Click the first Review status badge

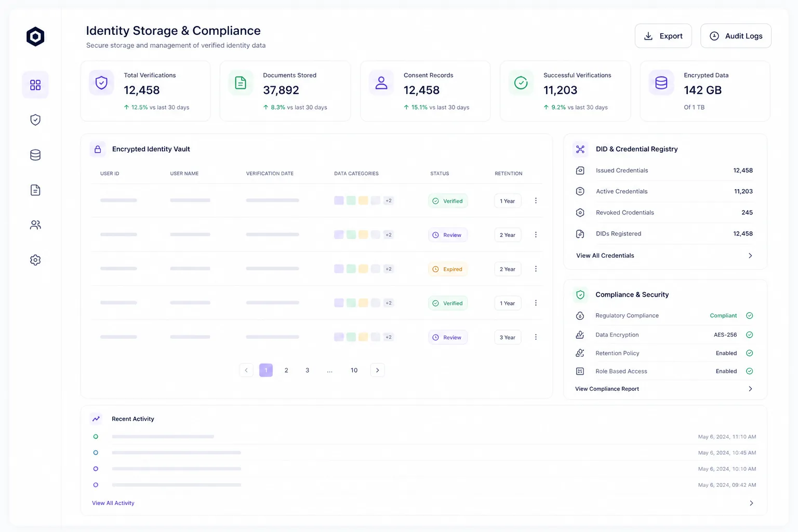pyautogui.click(x=448, y=235)
